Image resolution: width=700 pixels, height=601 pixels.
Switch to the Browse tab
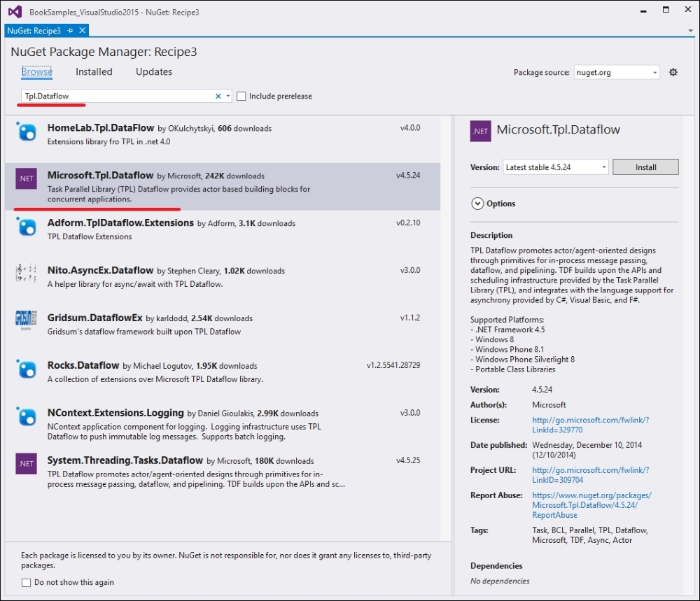pyautogui.click(x=37, y=72)
